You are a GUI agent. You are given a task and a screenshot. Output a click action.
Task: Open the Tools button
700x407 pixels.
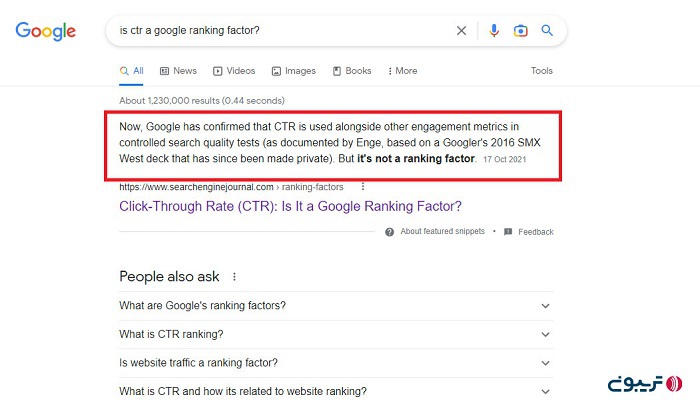[541, 71]
